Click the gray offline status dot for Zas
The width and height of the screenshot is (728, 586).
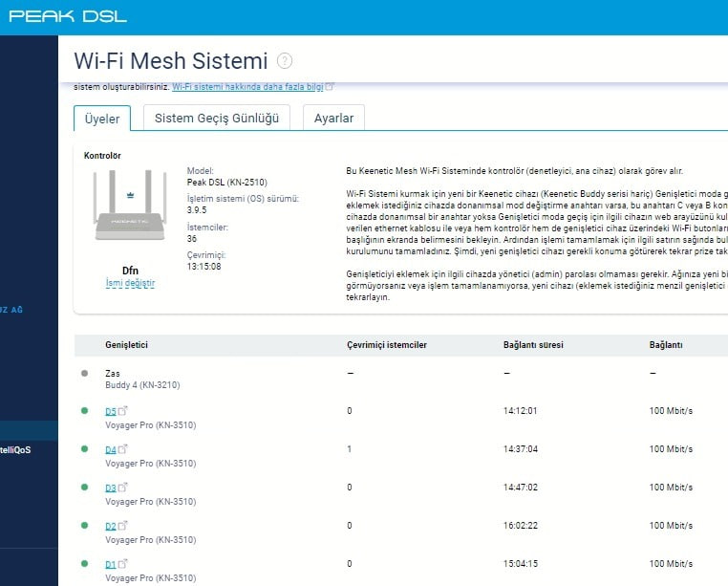pos(84,373)
